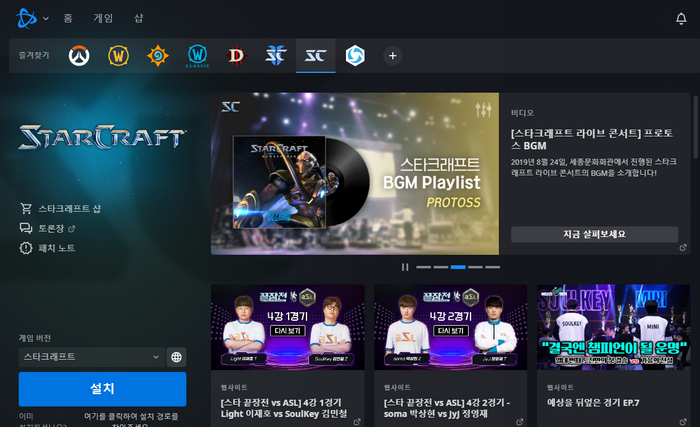Viewport: 700px width, 427px height.
Task: Click external link icon on EP.7 card
Action: click(683, 422)
